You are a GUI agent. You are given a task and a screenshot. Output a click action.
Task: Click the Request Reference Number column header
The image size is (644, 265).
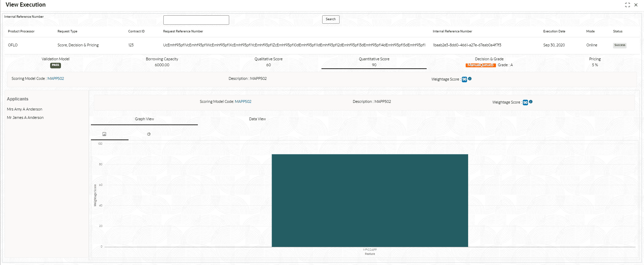183,31
